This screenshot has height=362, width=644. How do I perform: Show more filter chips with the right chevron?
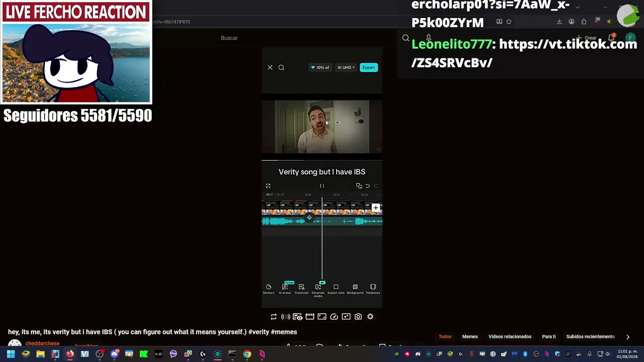click(x=628, y=337)
